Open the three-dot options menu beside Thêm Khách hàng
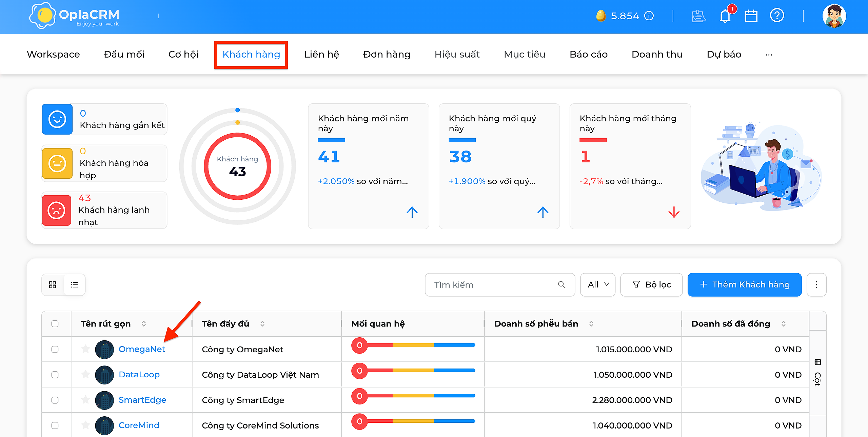 click(816, 285)
